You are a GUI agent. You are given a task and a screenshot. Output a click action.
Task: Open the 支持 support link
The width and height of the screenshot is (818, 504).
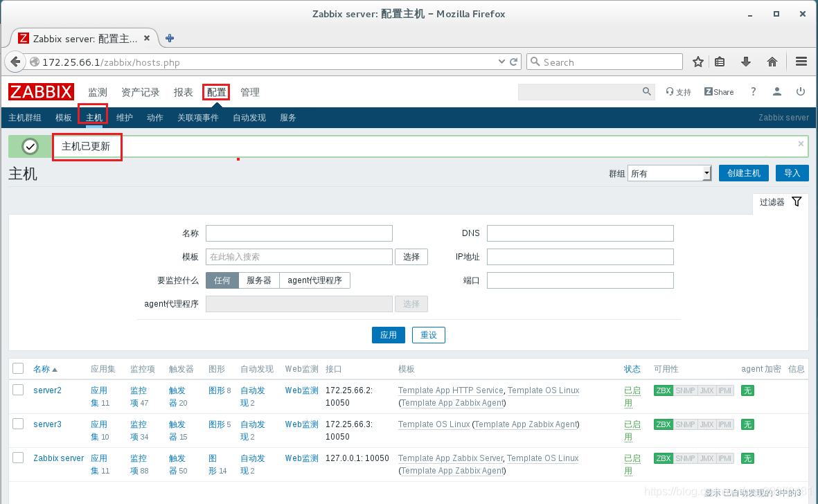[678, 92]
